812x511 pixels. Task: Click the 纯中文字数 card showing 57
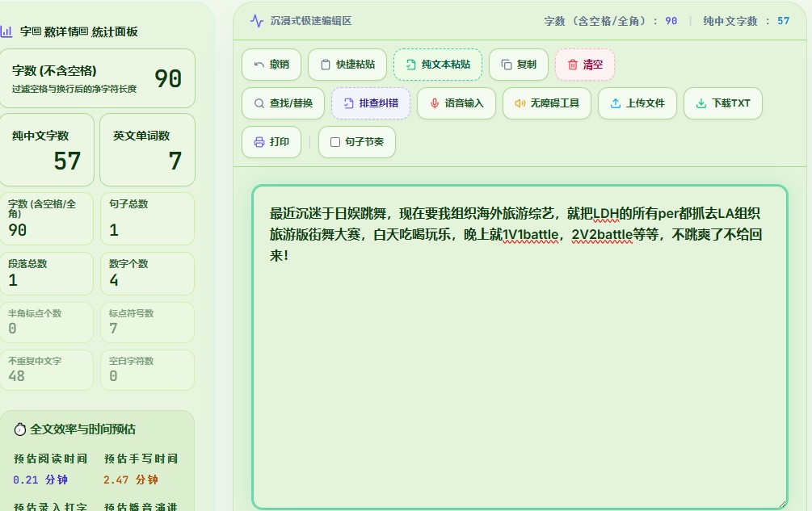click(x=47, y=150)
